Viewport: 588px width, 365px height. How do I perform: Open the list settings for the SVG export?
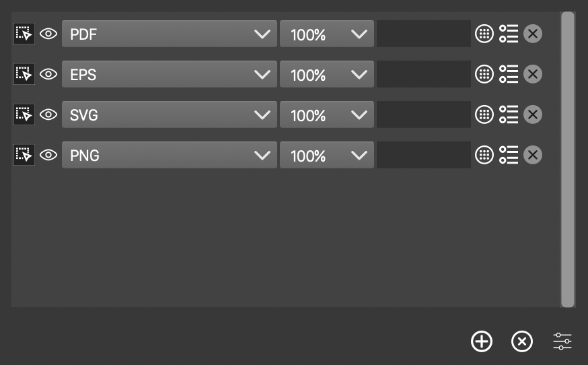coord(509,114)
